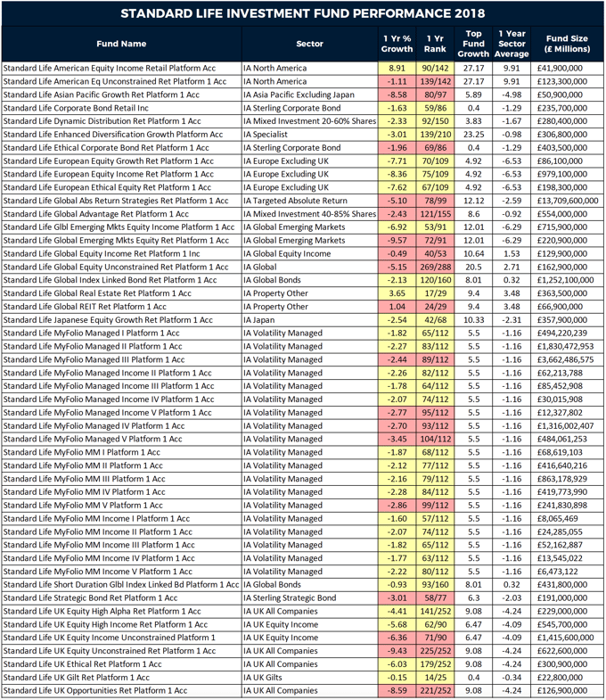Click rank 141/252 cell

coord(435,611)
